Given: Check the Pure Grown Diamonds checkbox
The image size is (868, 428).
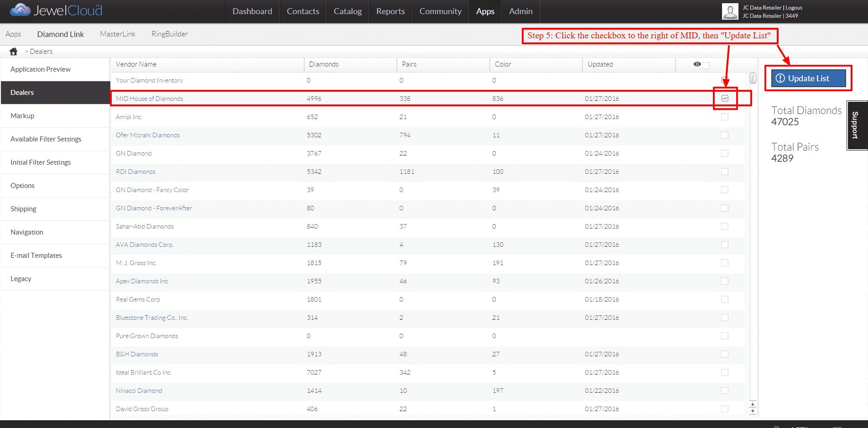Looking at the screenshot, I should [725, 336].
